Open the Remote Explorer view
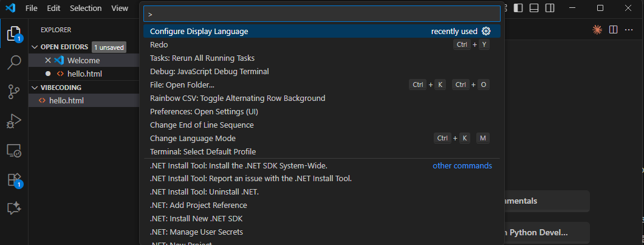The height and width of the screenshot is (245, 644). (x=14, y=151)
